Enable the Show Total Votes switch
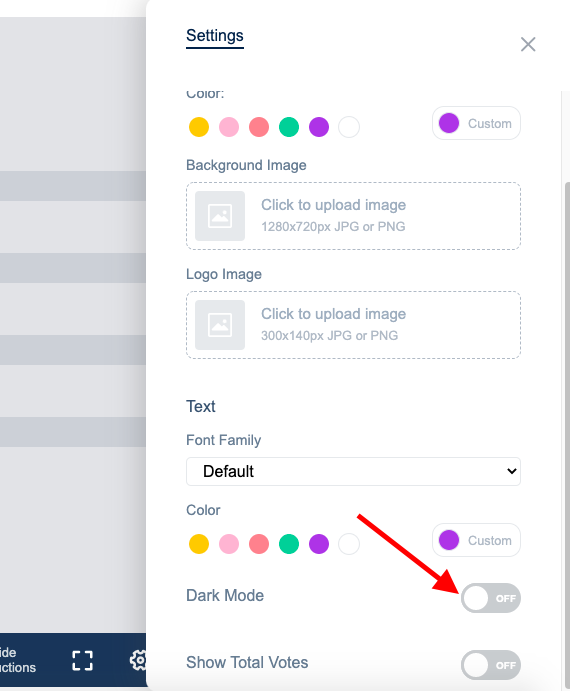Image resolution: width=570 pixels, height=691 pixels. (491, 665)
